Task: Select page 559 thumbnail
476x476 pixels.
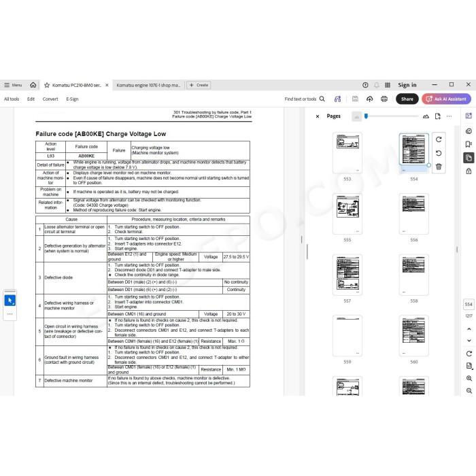Action: (347, 336)
